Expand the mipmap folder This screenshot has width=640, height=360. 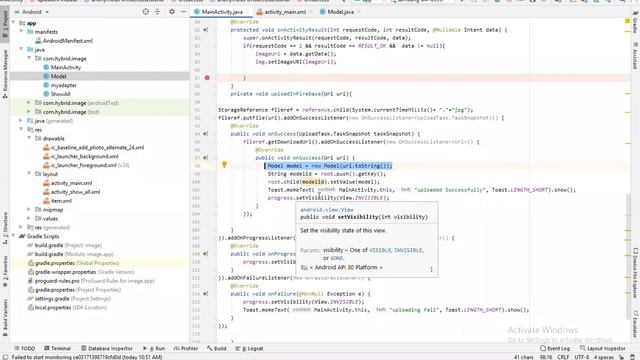pyautogui.click(x=29, y=210)
